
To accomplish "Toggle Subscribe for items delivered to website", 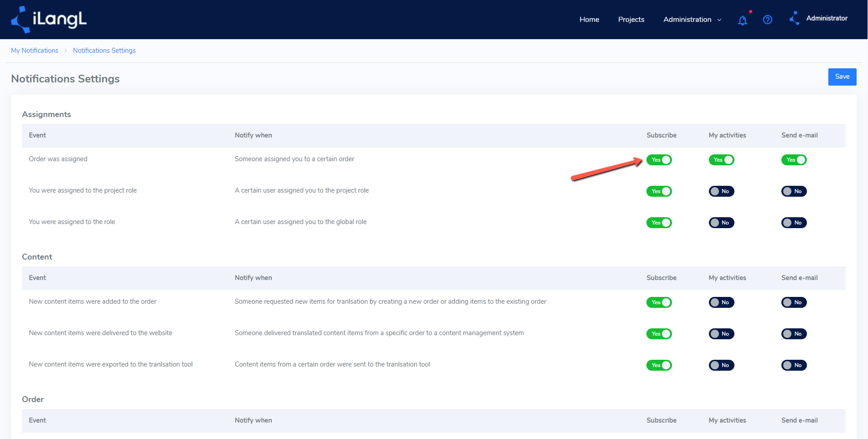I will (659, 334).
